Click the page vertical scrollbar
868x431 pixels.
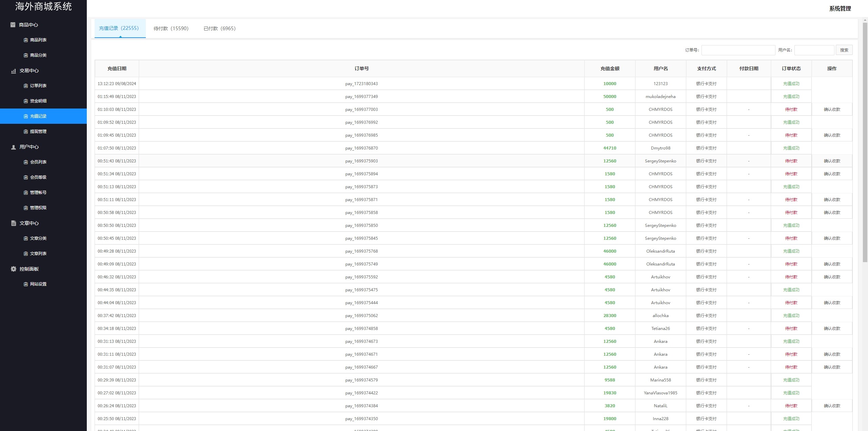tap(865, 142)
